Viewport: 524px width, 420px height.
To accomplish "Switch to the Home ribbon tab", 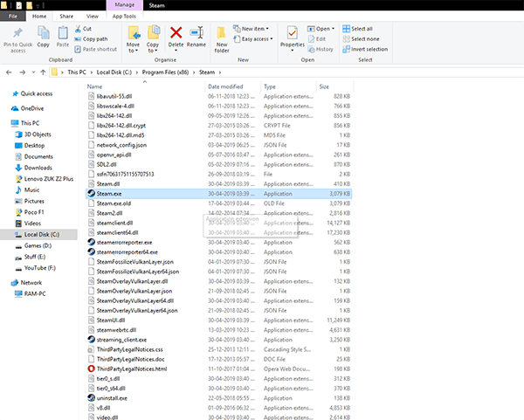I will 39,16.
